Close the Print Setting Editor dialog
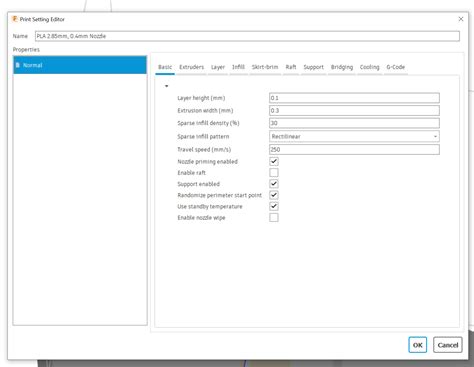 tap(461, 19)
